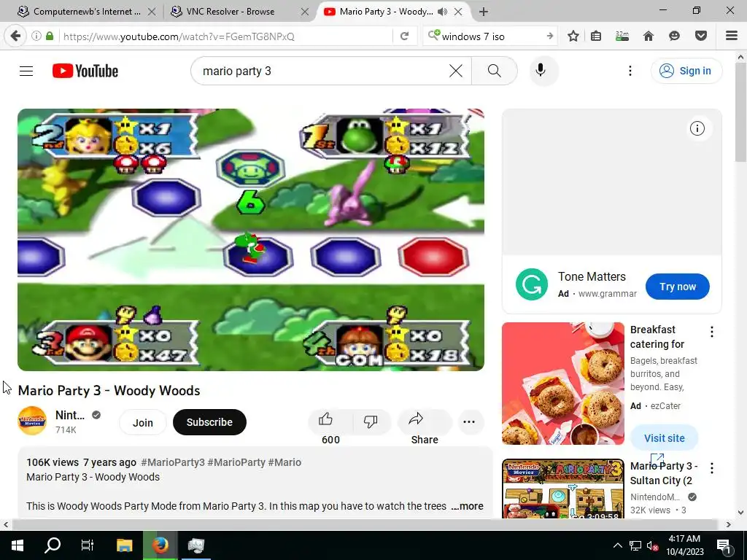This screenshot has width=747, height=560.
Task: Submit search bar with arrow button
Action: pyautogui.click(x=550, y=36)
